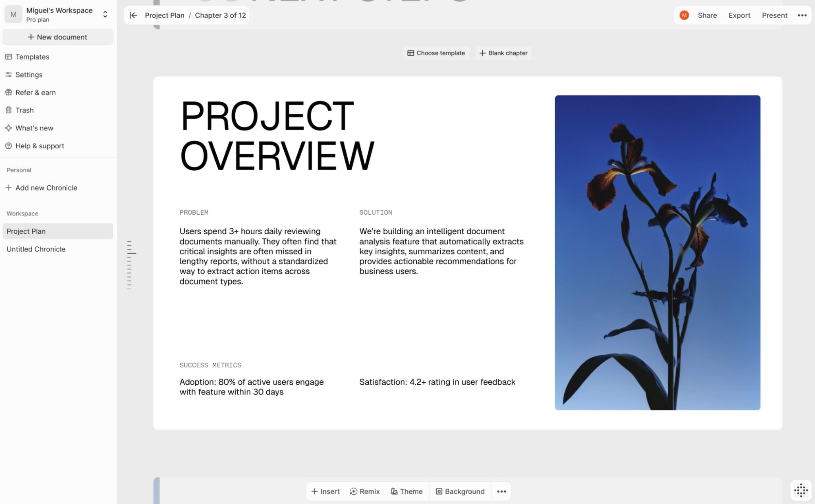Start the presentation with Present

tap(774, 15)
